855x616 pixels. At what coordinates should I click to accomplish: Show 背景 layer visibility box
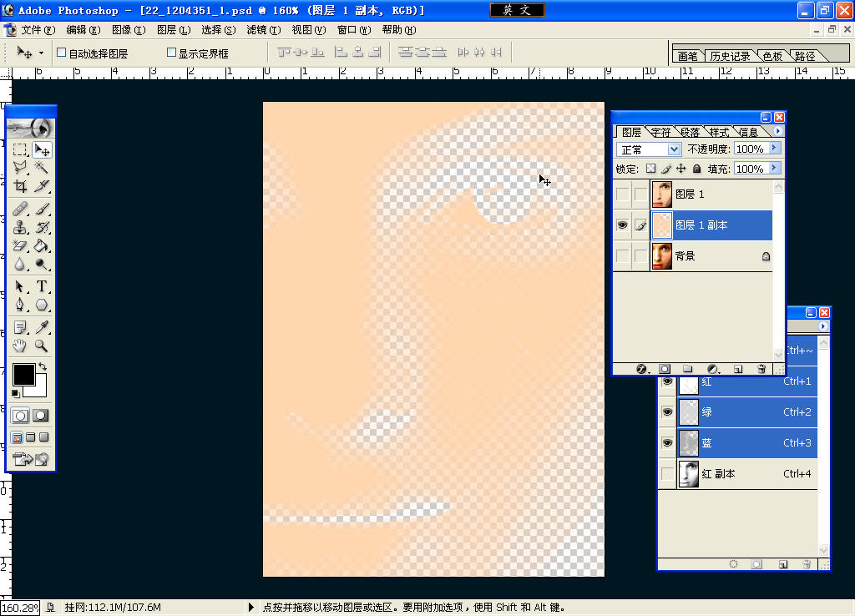click(x=622, y=255)
